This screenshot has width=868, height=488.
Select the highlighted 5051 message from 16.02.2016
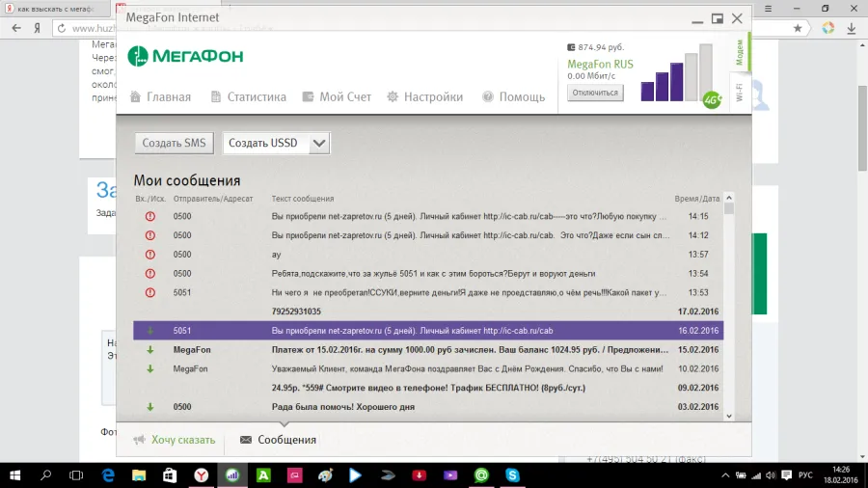(x=428, y=331)
